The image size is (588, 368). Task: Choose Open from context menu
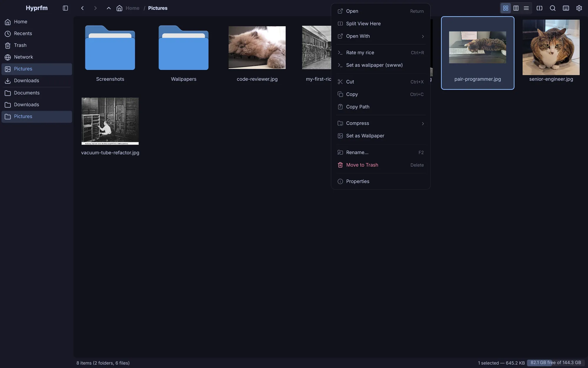380,11
